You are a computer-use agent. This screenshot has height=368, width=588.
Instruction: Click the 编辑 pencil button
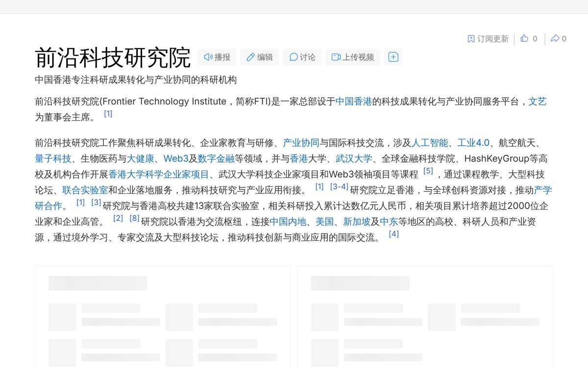pyautogui.click(x=259, y=57)
